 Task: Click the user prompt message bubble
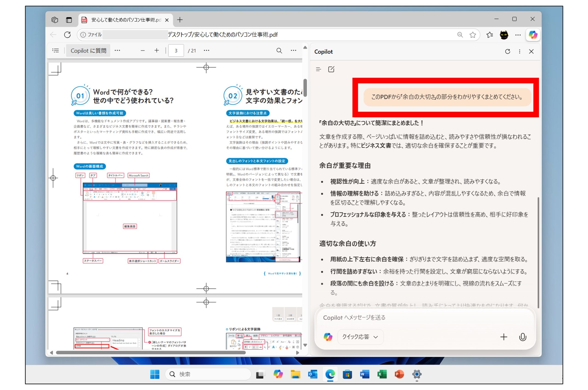447,97
